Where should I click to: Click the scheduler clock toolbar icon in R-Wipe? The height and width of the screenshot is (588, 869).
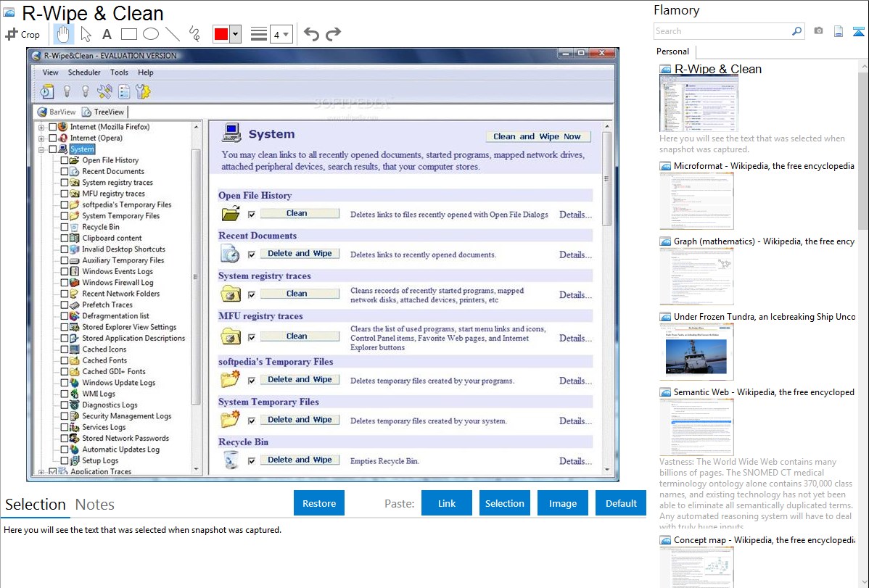pyautogui.click(x=47, y=91)
